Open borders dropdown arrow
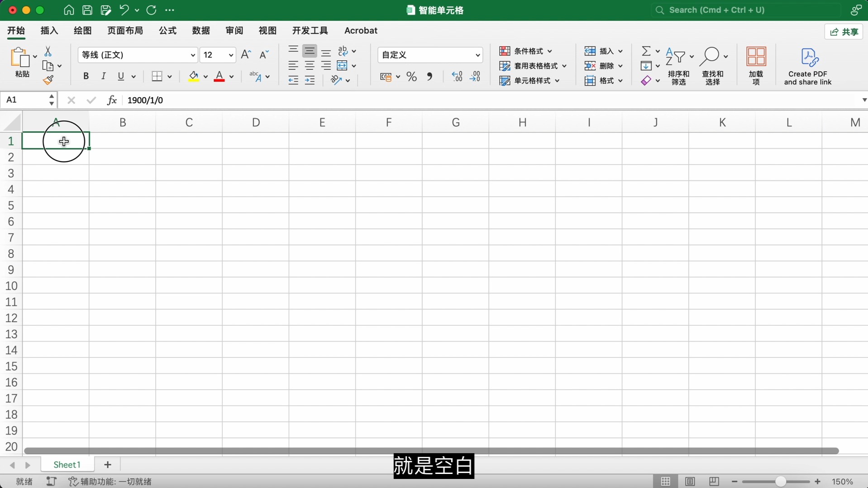868x488 pixels. point(170,76)
